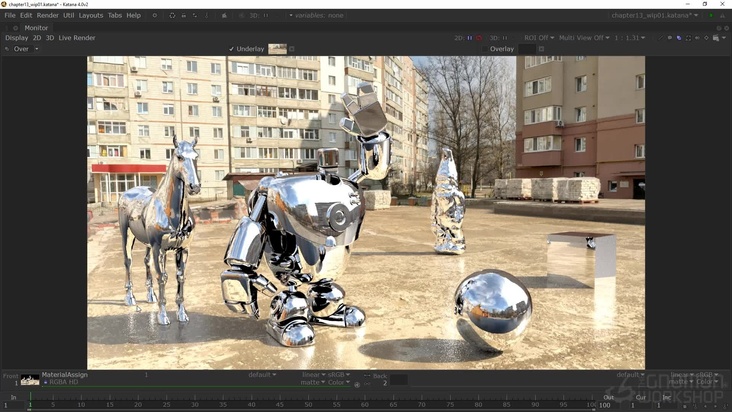Switch to the Monitor tab
Image resolution: width=732 pixels, height=412 pixels.
(x=36, y=28)
